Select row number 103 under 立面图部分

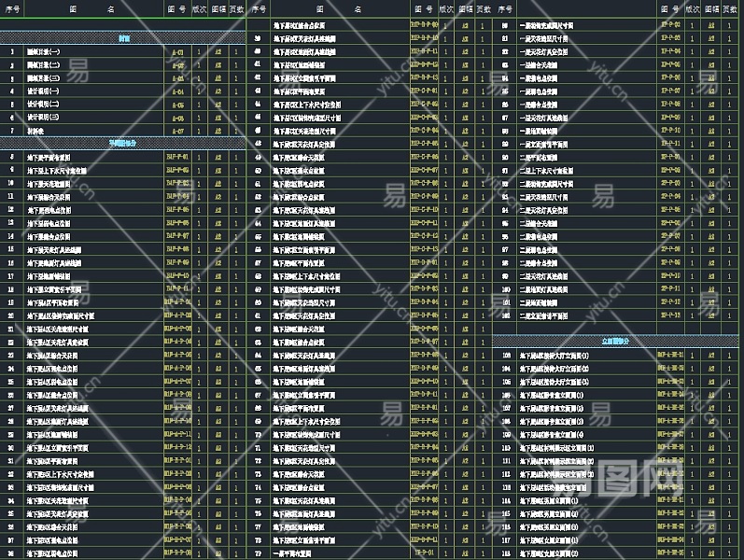[505, 356]
